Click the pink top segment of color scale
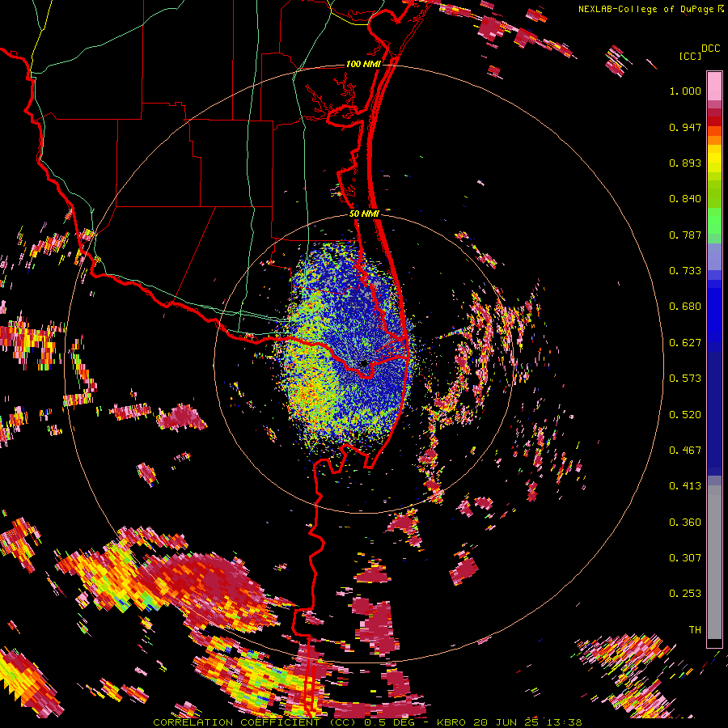The width and height of the screenshot is (728, 728). [714, 86]
